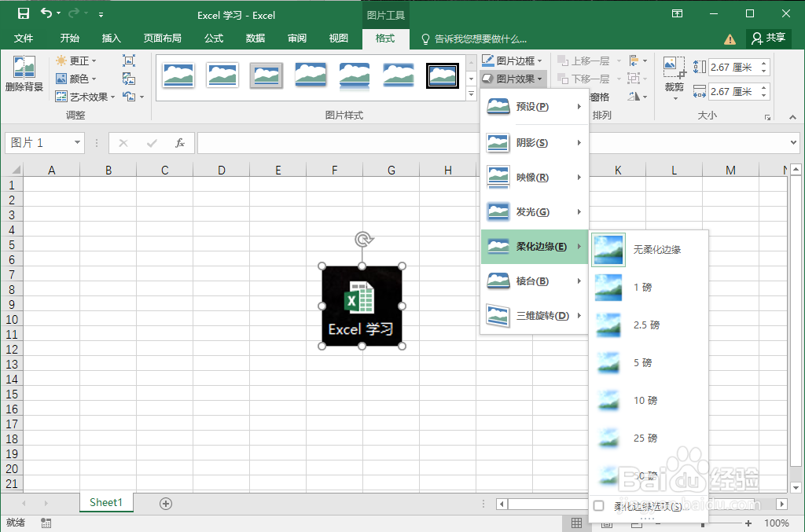This screenshot has height=532, width=805.
Task: Click the Crop (裁剪) tool icon
Action: click(674, 68)
